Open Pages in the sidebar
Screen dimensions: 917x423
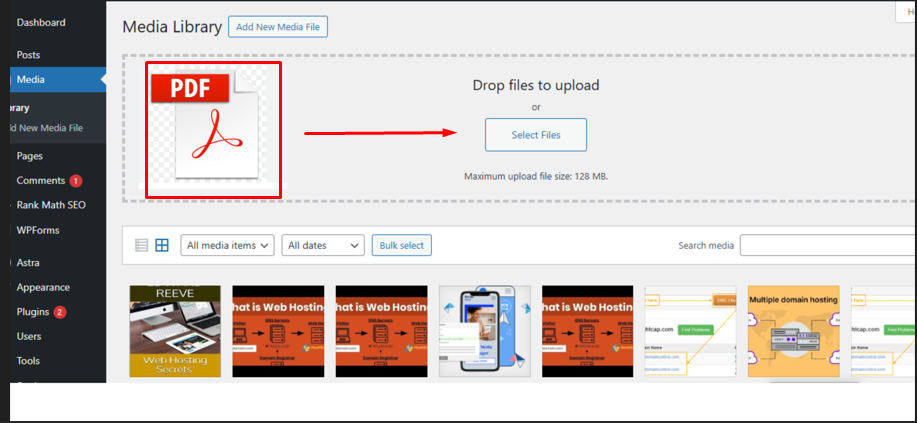tap(29, 156)
